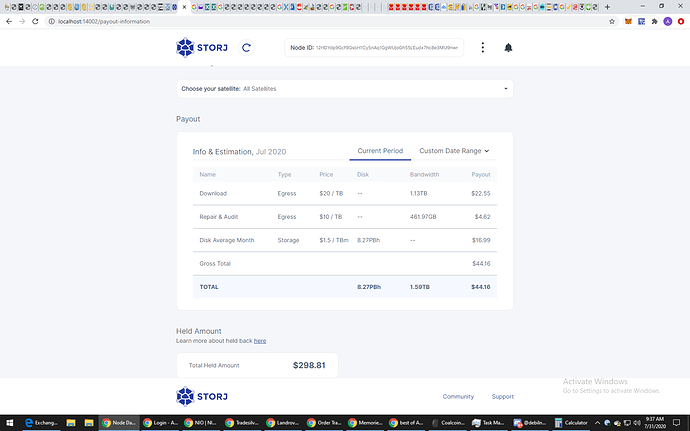Open the three-dot options menu
The height and width of the screenshot is (431, 690).
click(x=483, y=47)
